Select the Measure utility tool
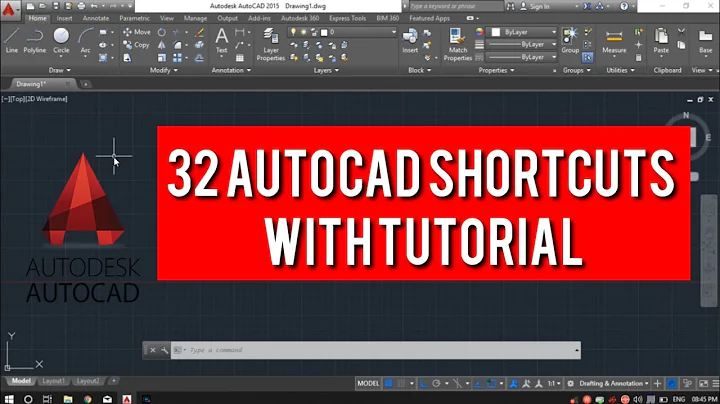The image size is (720, 404). 614,41
